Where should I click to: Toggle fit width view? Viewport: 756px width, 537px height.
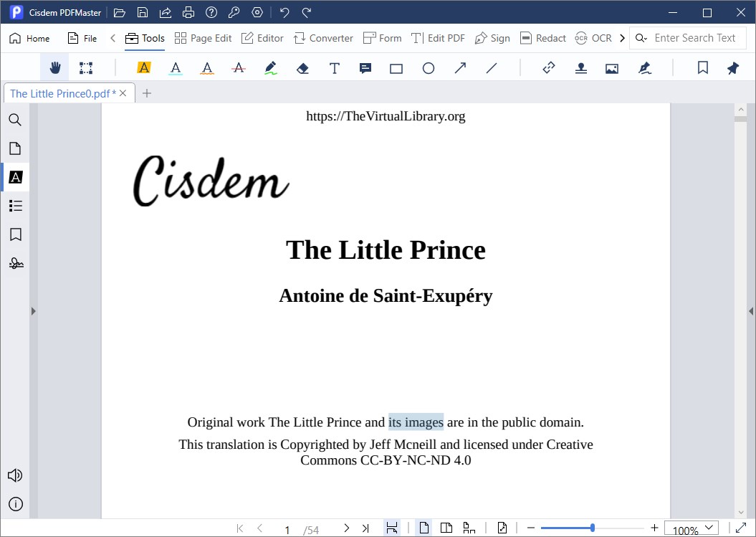click(392, 528)
